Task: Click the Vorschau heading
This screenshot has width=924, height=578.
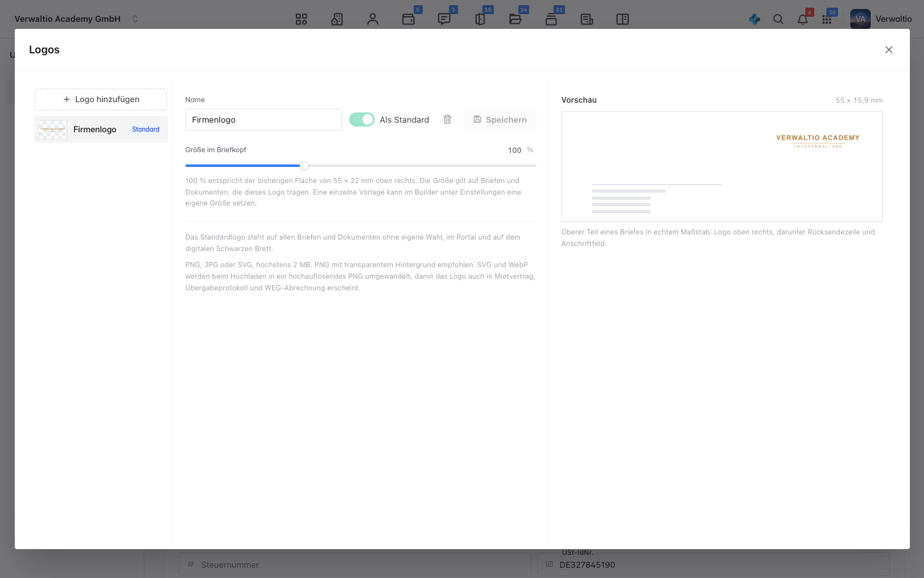Action: tap(579, 100)
